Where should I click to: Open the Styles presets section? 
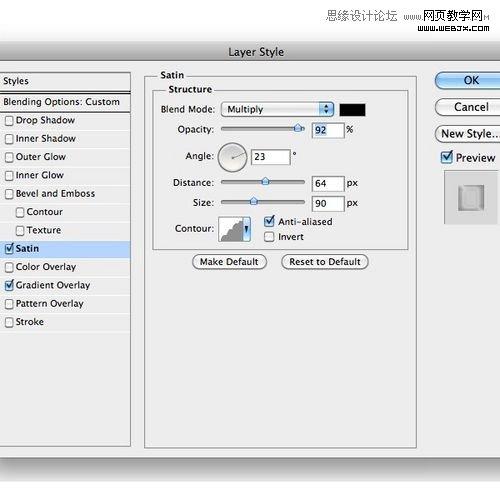pyautogui.click(x=65, y=81)
